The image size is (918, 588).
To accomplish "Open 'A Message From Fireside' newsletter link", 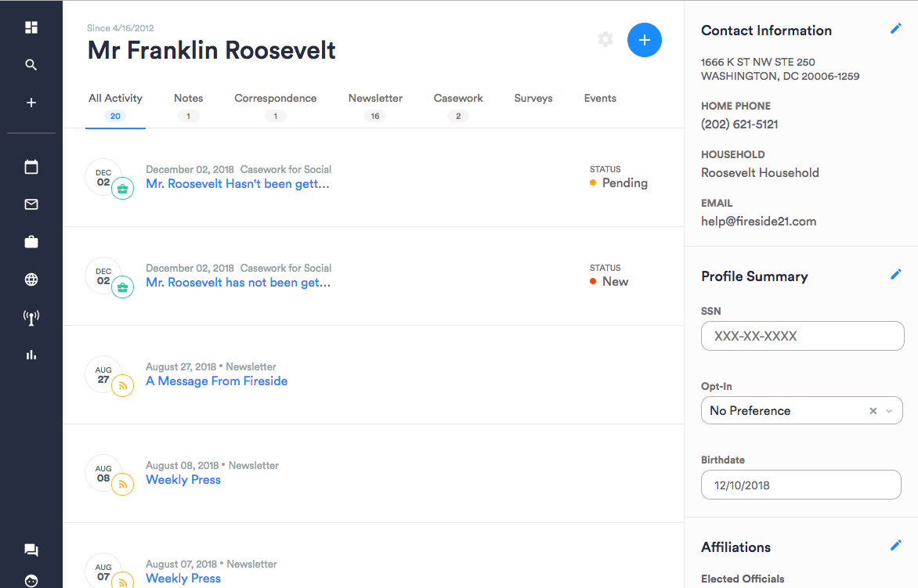I will [x=216, y=381].
